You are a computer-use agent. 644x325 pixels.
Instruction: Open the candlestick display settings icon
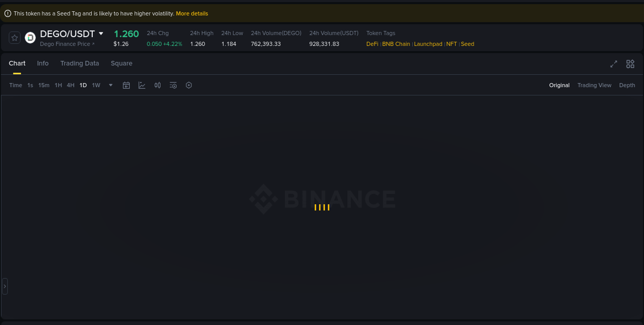(158, 85)
